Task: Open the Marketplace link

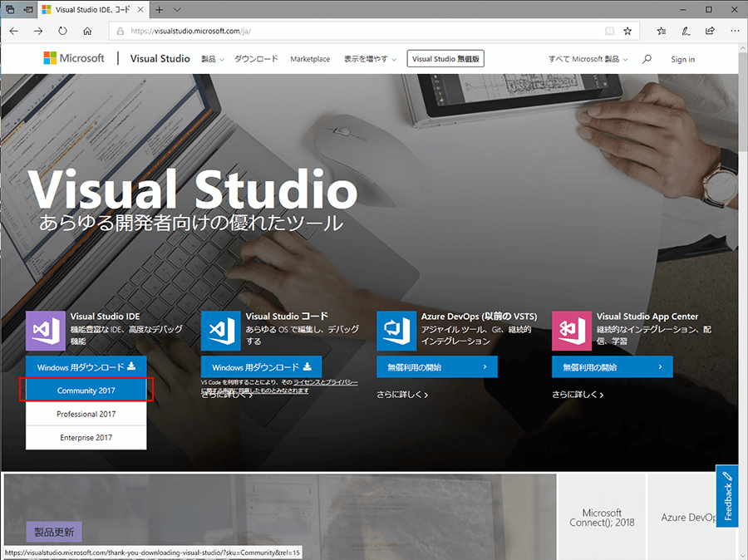Action: [310, 59]
